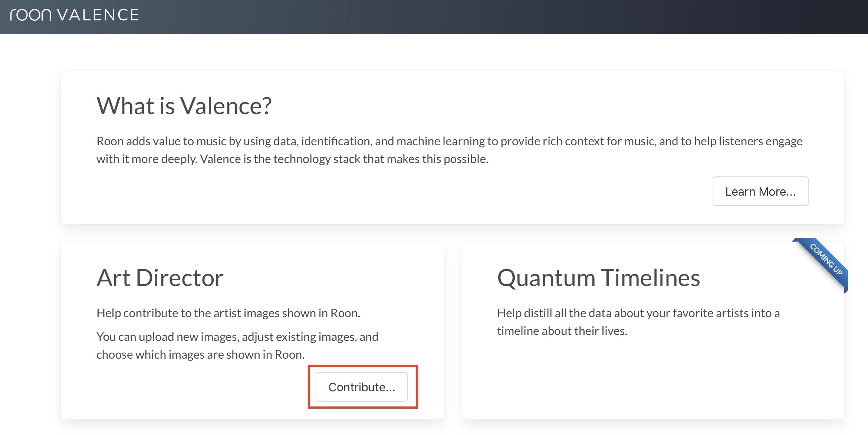Click the "What is Valence?" heading
This screenshot has width=868, height=435.
pyautogui.click(x=184, y=106)
